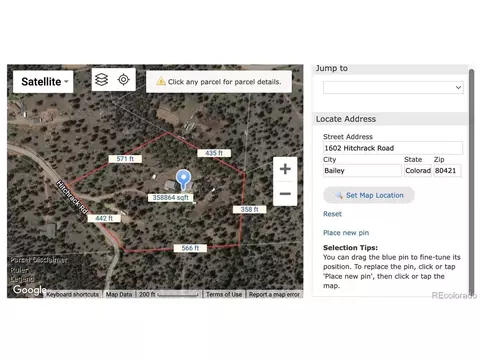This screenshot has height=360, width=480.
Task: Click the Place new pin link
Action: (x=346, y=233)
